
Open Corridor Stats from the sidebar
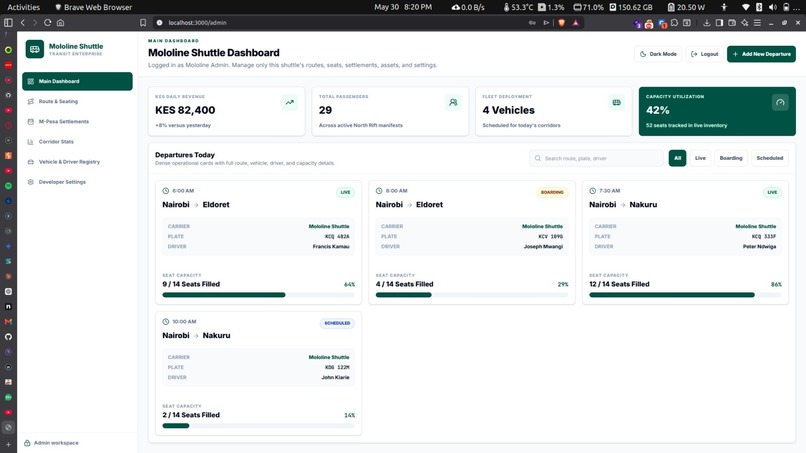pyautogui.click(x=77, y=141)
